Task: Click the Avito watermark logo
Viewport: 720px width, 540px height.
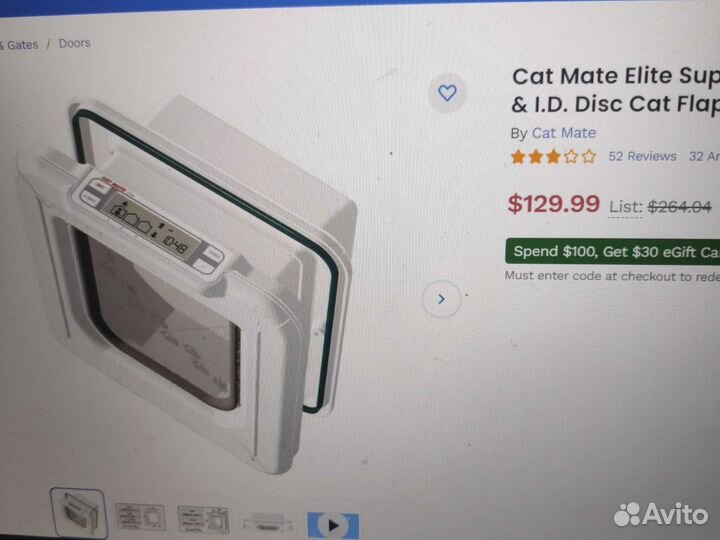Action: point(661,514)
